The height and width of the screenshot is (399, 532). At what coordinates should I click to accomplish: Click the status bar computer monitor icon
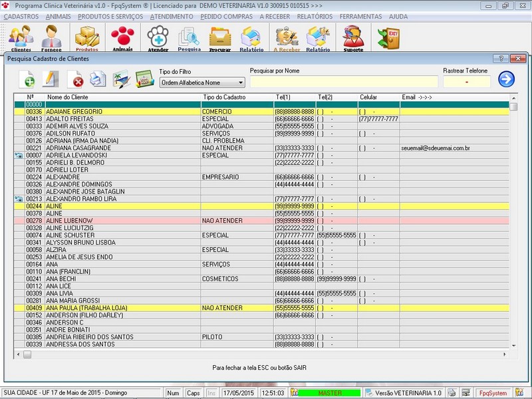pos(466,393)
